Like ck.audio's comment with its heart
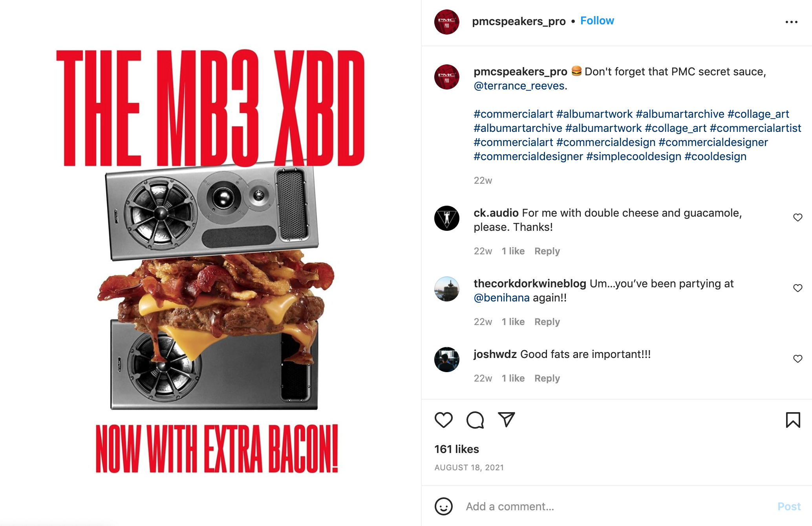 click(797, 217)
